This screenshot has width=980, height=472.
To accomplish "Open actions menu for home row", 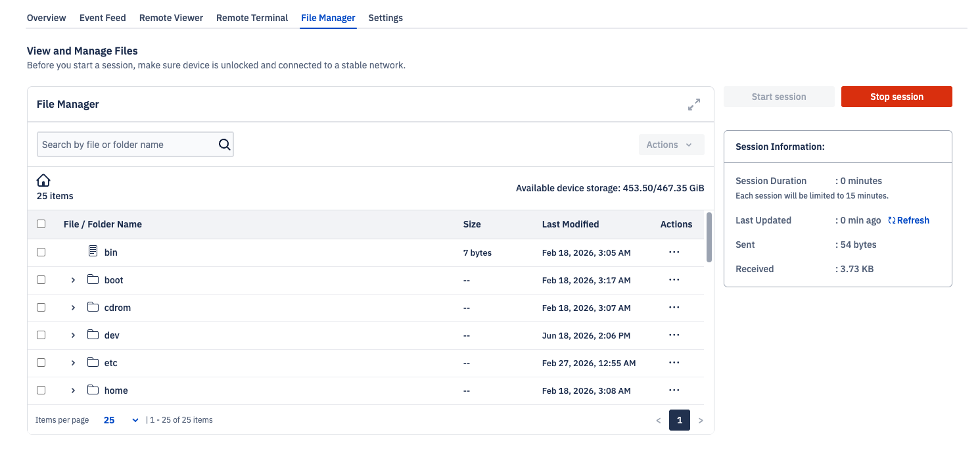I will tap(674, 390).
